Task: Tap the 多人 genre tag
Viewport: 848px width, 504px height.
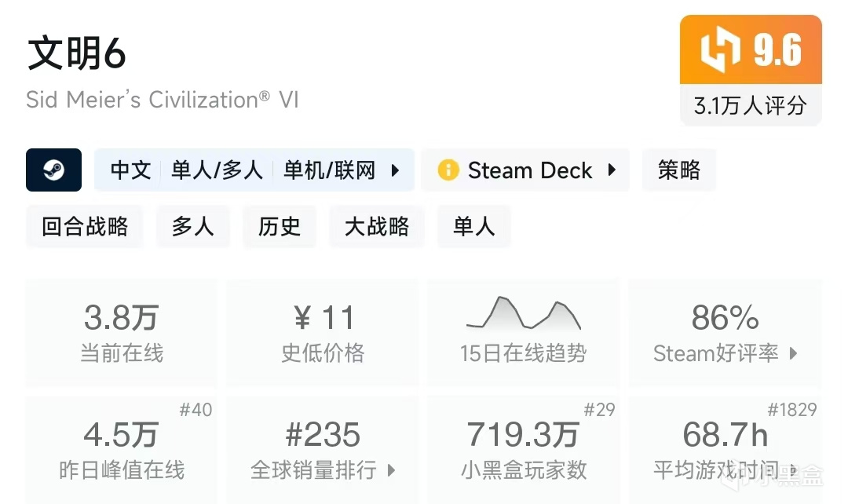Action: (x=192, y=227)
